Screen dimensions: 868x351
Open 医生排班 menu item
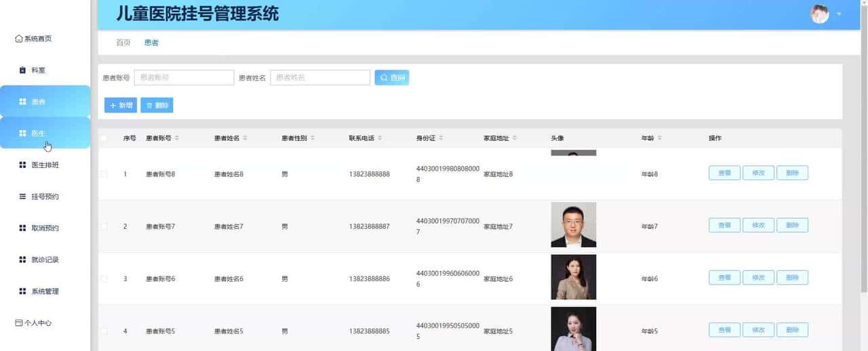(45, 165)
